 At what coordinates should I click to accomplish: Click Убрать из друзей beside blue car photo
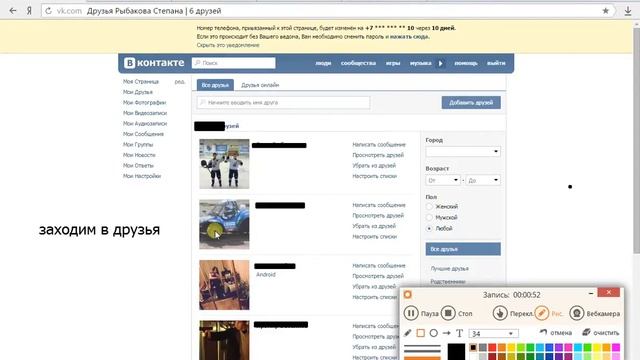374,226
